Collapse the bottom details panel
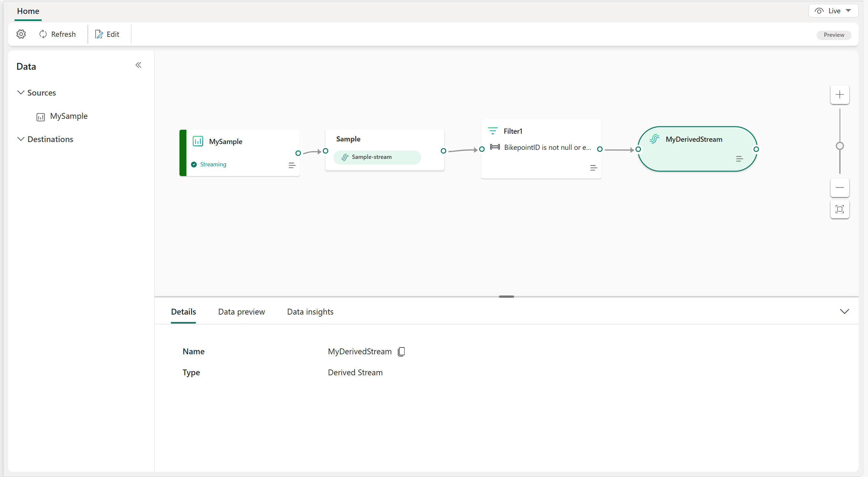 point(844,312)
